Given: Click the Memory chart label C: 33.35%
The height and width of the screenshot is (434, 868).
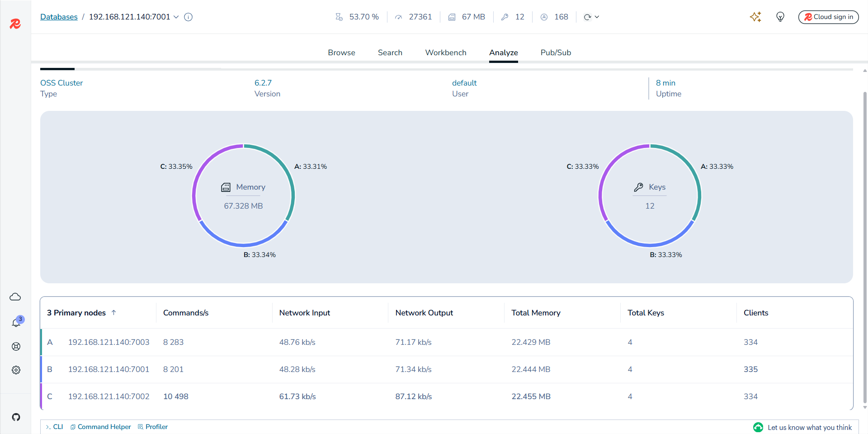Looking at the screenshot, I should click(x=176, y=167).
